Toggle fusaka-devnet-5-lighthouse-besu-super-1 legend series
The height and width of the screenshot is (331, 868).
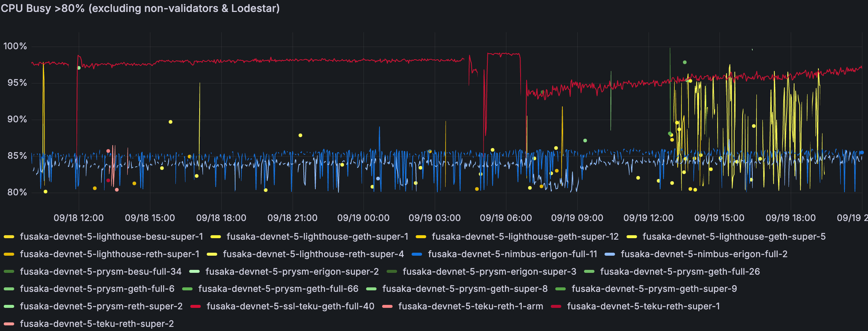click(x=111, y=237)
